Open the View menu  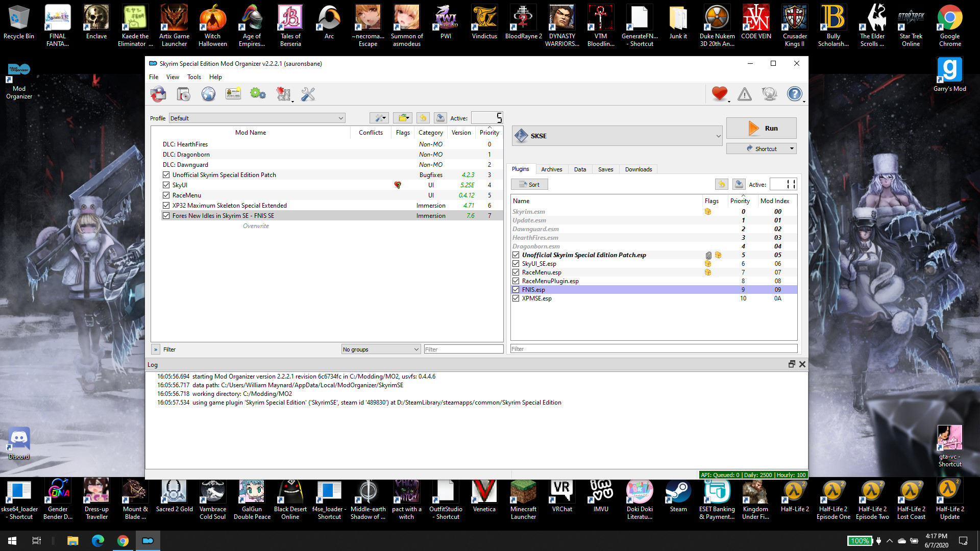click(x=173, y=77)
